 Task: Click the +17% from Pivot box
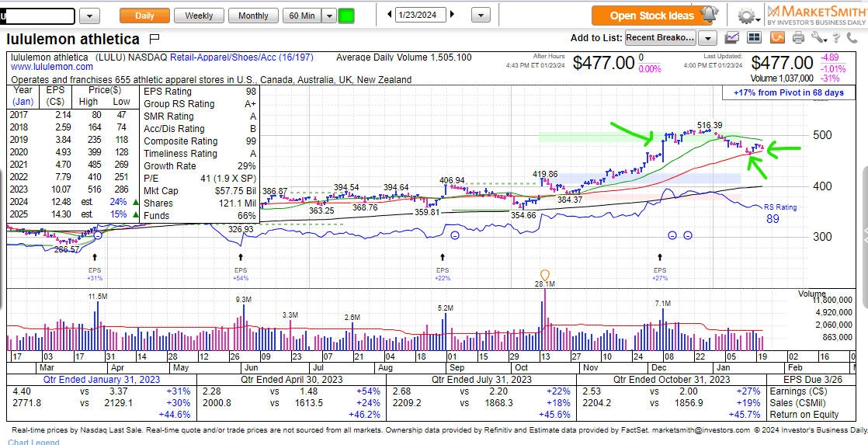click(x=789, y=93)
